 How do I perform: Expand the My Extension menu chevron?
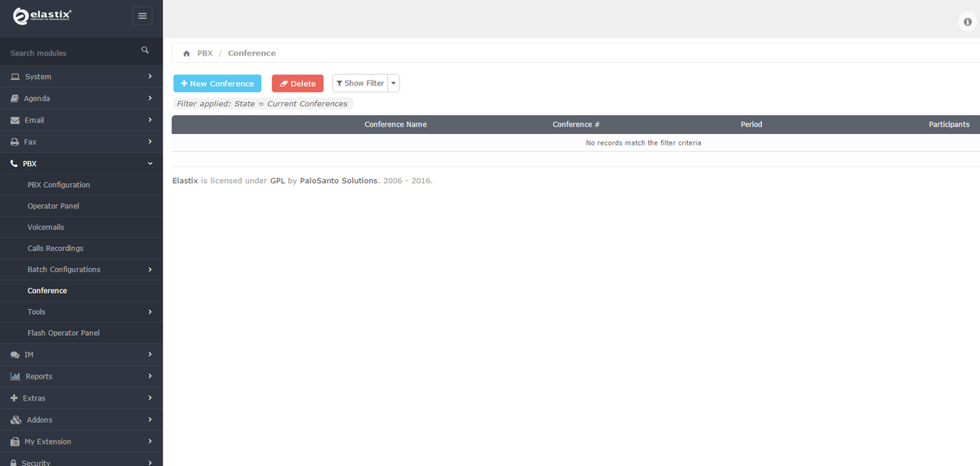150,441
